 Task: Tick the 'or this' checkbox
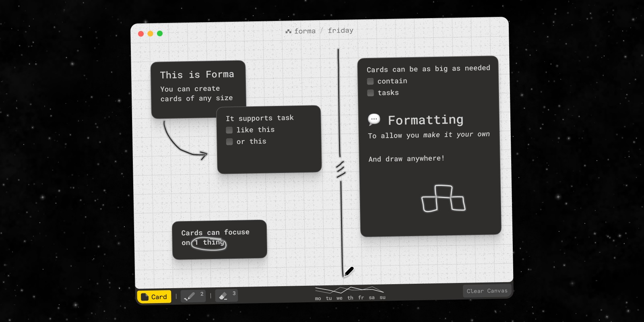(x=229, y=142)
